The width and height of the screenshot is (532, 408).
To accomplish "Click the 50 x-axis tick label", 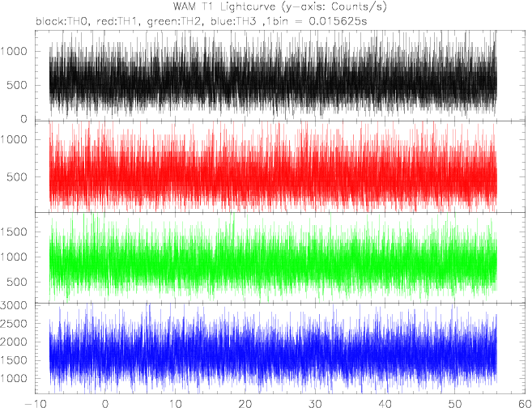I will click(x=455, y=404).
